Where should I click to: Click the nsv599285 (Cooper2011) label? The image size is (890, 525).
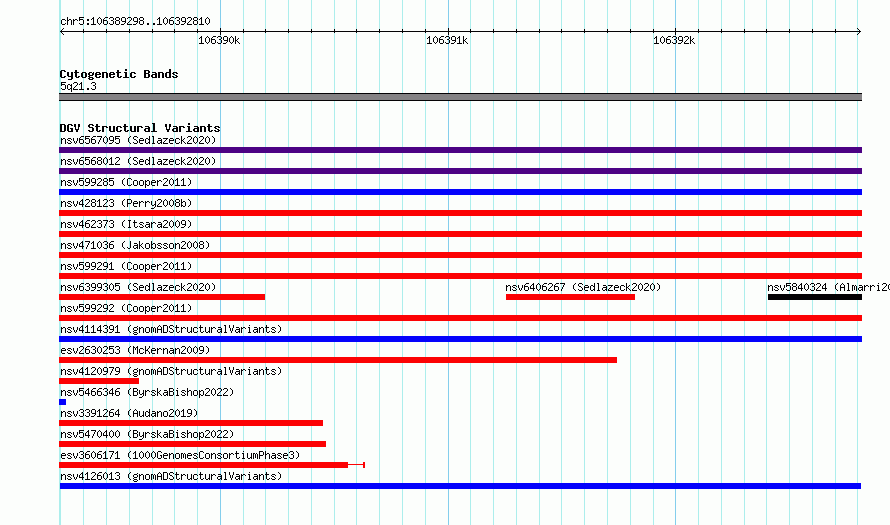point(126,182)
